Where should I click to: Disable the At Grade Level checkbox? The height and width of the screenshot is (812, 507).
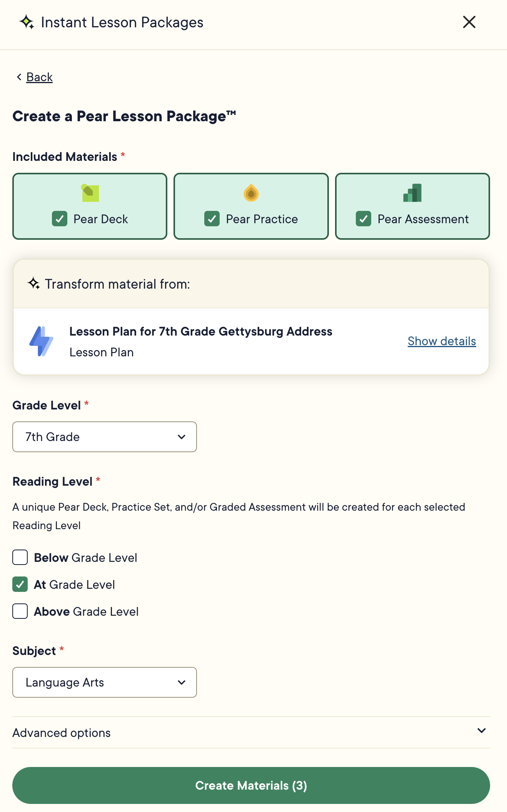[20, 585]
